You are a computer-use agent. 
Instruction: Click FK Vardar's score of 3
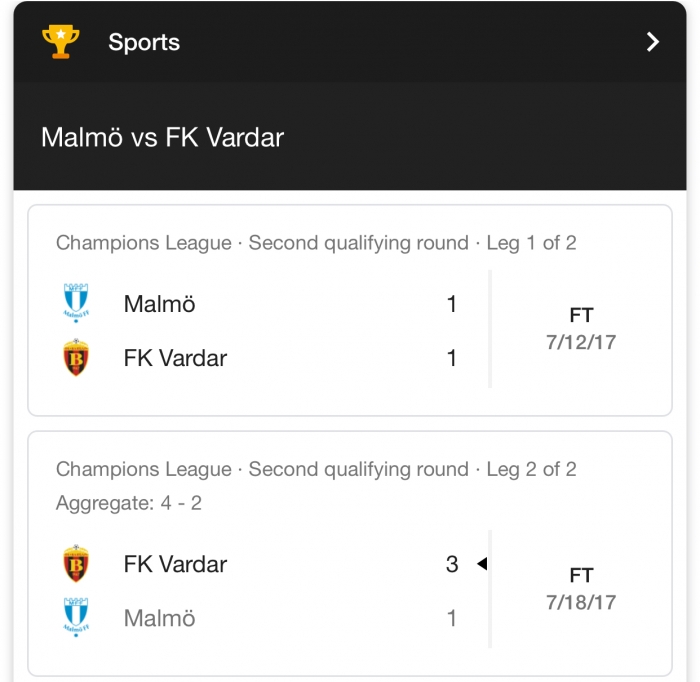click(x=452, y=564)
